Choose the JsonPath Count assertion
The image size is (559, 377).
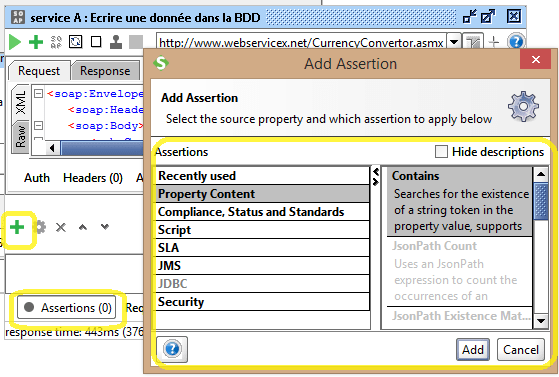[x=460, y=271]
